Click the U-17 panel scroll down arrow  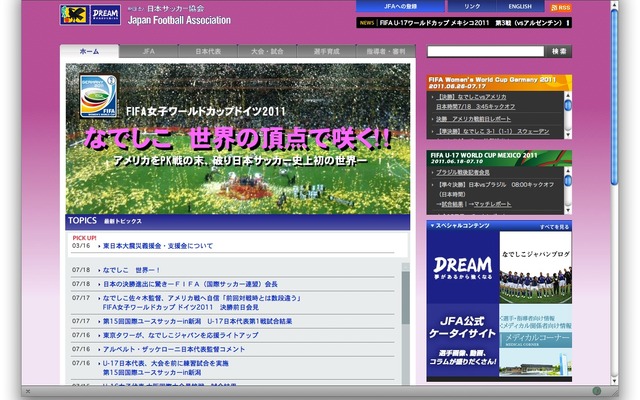567,210
